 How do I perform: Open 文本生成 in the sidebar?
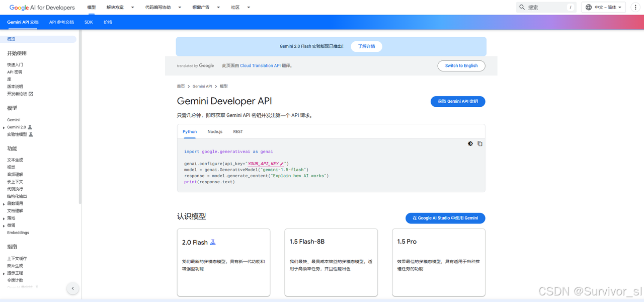pyautogui.click(x=15, y=160)
